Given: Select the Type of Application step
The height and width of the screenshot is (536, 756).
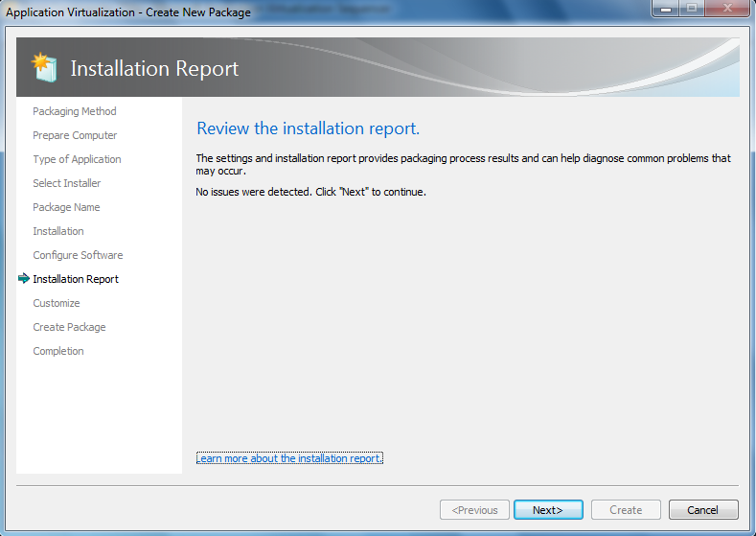Looking at the screenshot, I should click(x=78, y=159).
